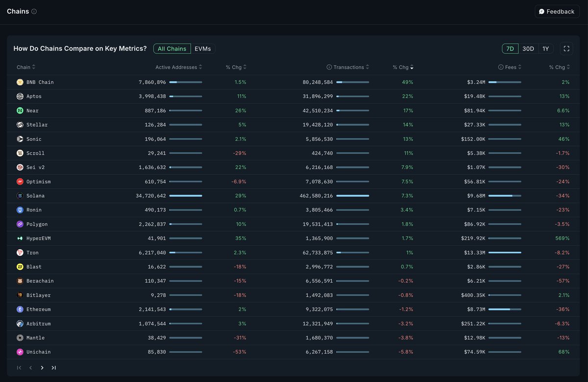Image resolution: width=588 pixels, height=382 pixels.
Task: Click the Near logo icon
Action: click(x=20, y=111)
